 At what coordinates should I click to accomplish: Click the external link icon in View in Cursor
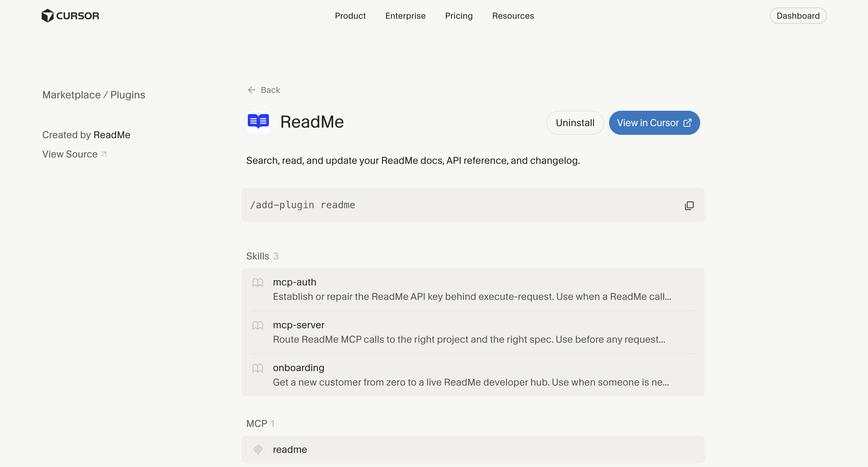[x=688, y=123]
